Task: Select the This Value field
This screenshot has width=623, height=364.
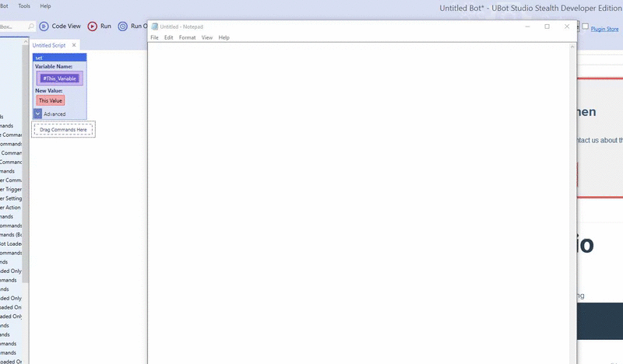Action: (51, 100)
